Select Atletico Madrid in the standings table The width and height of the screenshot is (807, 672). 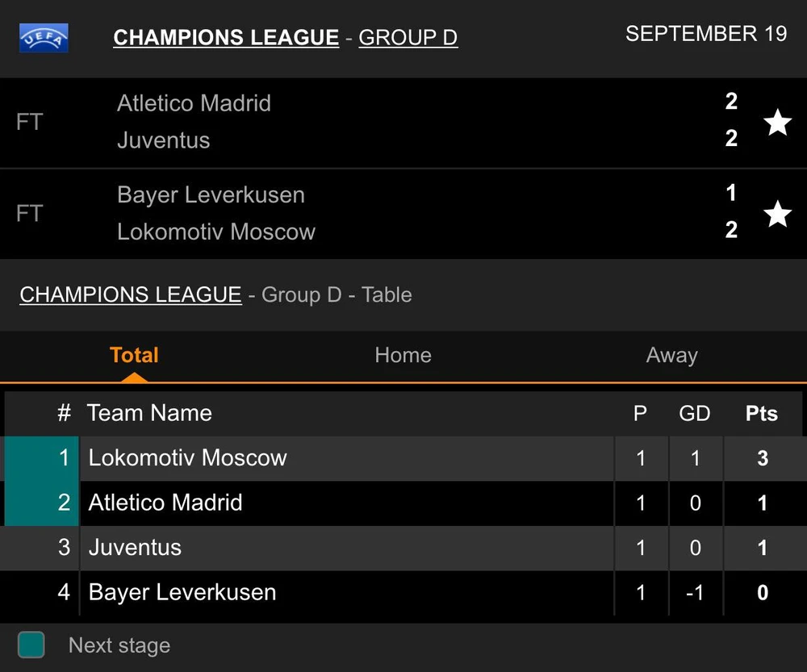165,503
